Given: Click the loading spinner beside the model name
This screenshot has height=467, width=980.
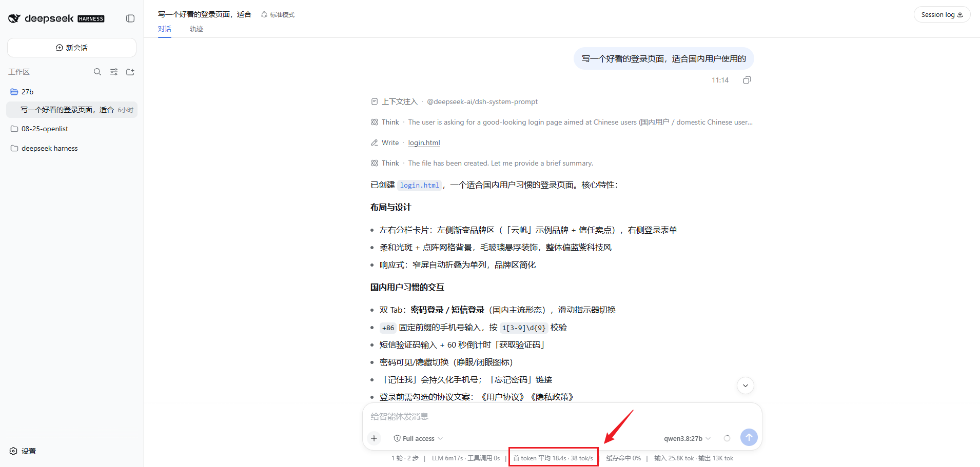Looking at the screenshot, I should pyautogui.click(x=727, y=438).
